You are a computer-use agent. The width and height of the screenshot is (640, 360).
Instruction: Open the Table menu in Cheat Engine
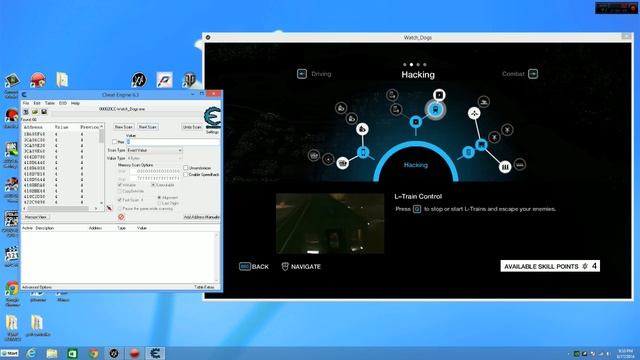click(50, 103)
